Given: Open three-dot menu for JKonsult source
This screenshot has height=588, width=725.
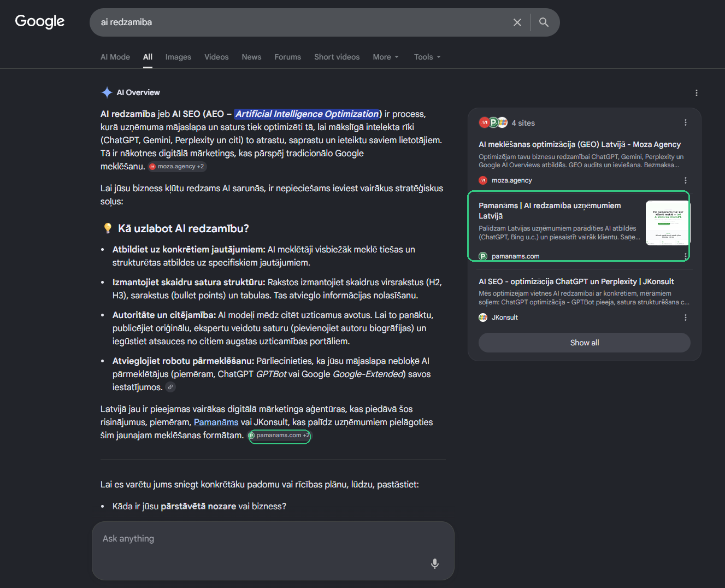Looking at the screenshot, I should 685,317.
